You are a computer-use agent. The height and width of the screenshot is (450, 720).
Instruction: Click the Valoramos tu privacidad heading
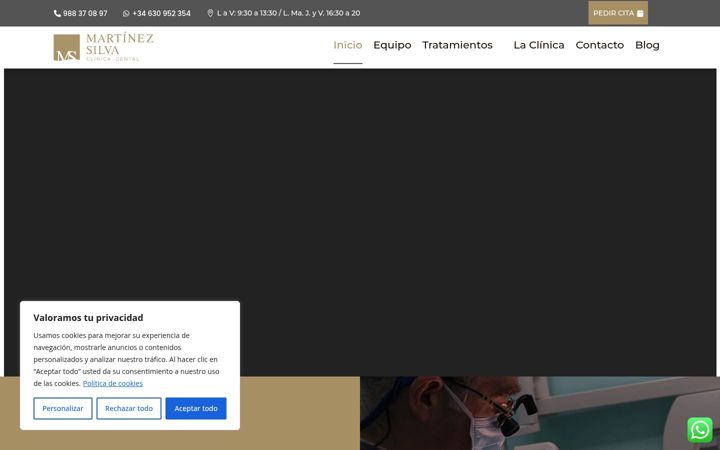(88, 318)
